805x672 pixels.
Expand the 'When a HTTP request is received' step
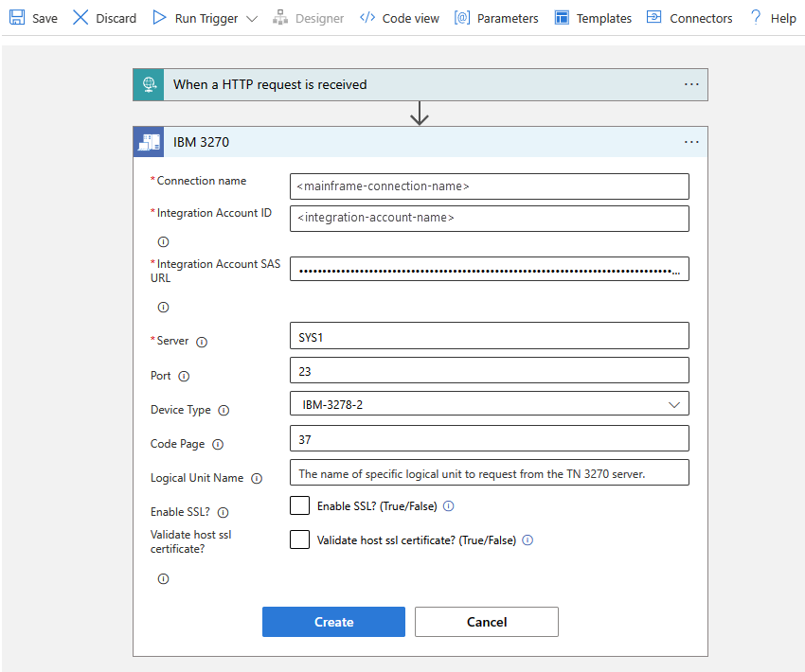point(420,84)
